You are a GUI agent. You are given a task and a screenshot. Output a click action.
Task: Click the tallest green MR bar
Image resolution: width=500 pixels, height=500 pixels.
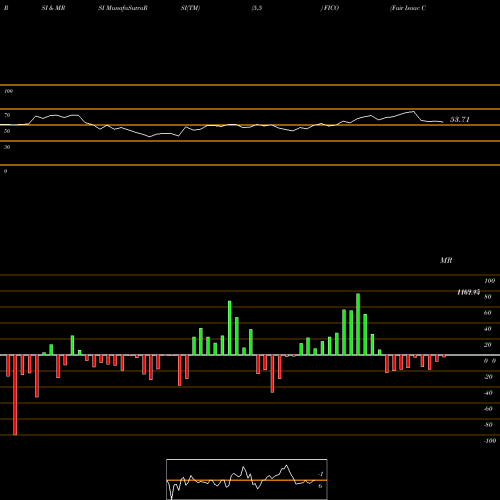[358, 324]
